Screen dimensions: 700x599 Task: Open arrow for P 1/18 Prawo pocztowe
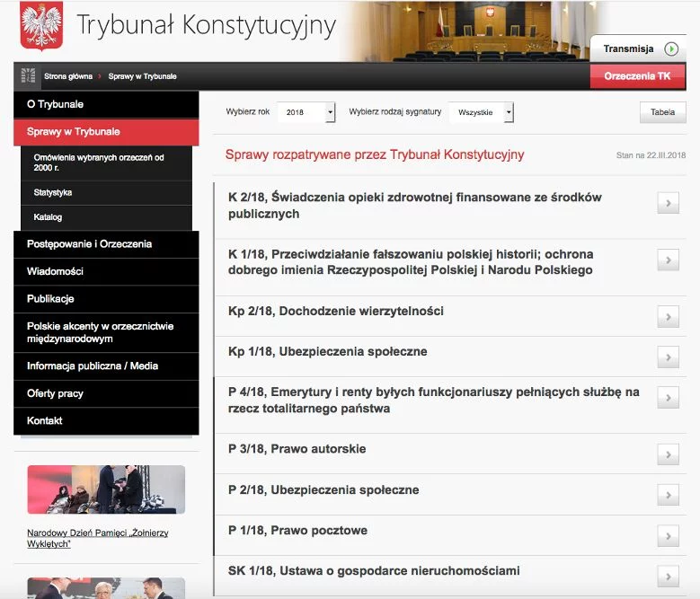click(668, 535)
